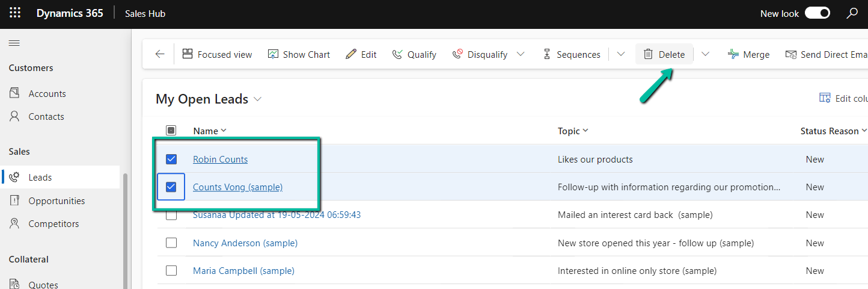
Task: Open Focused view
Action: point(217,54)
